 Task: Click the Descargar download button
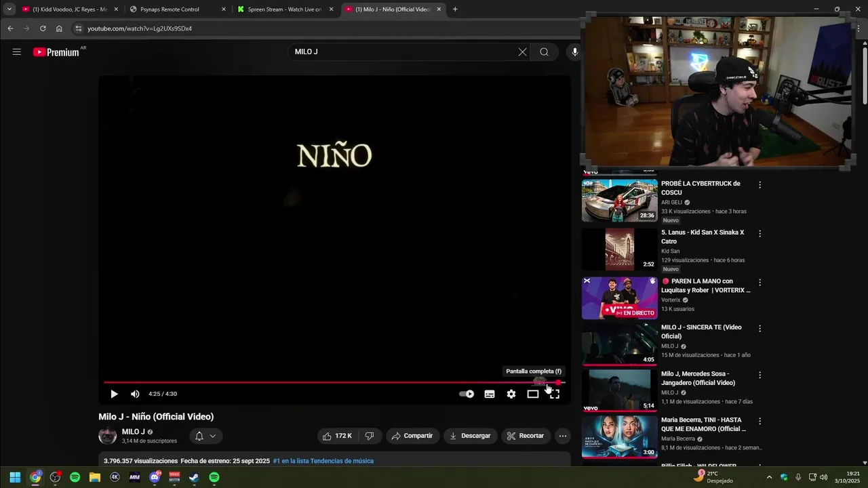click(x=470, y=436)
